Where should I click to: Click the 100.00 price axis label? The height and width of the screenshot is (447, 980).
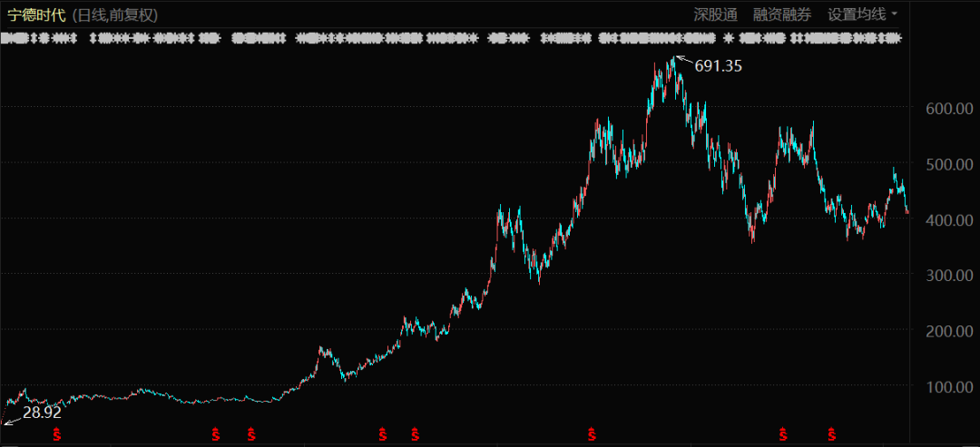(x=949, y=386)
